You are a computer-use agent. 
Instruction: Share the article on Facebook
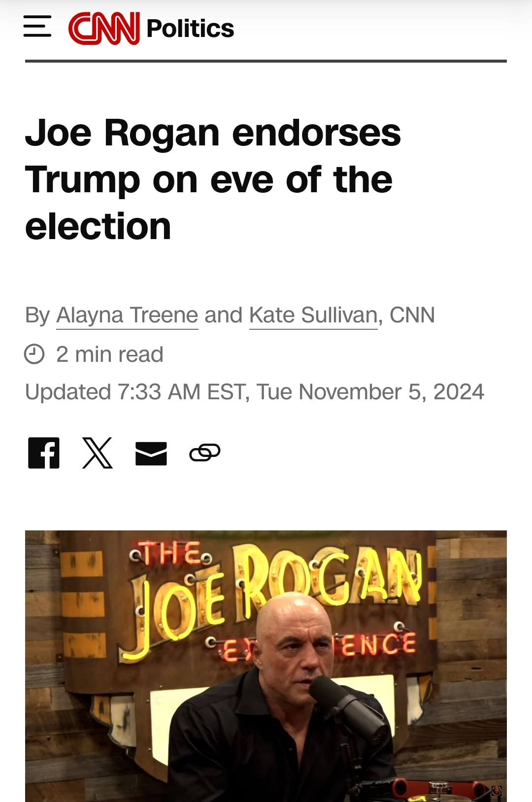click(x=44, y=453)
